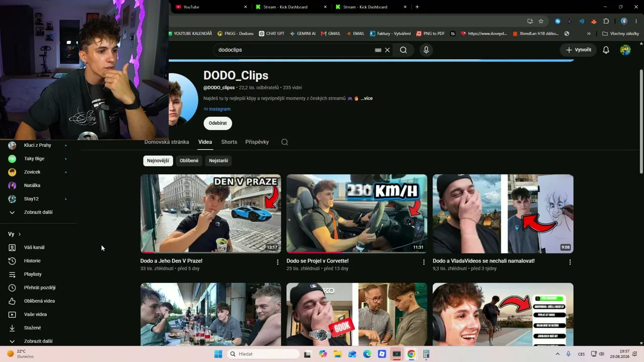The image size is (644, 362).
Task: Go to Historie in the sidebar
Action: (x=32, y=261)
